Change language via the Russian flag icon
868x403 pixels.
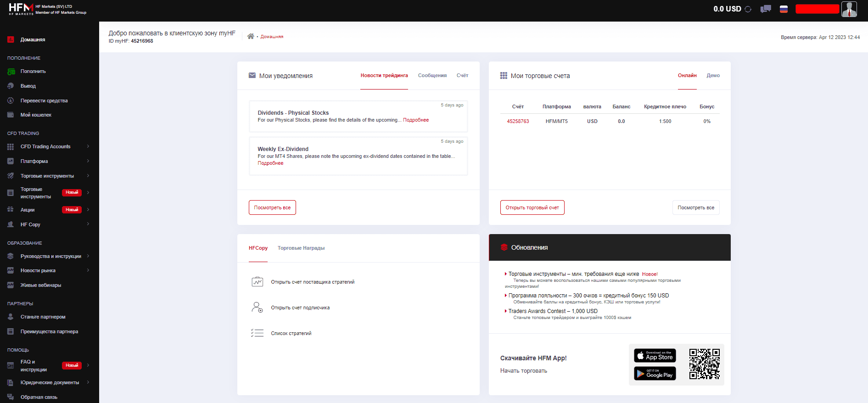tap(784, 9)
